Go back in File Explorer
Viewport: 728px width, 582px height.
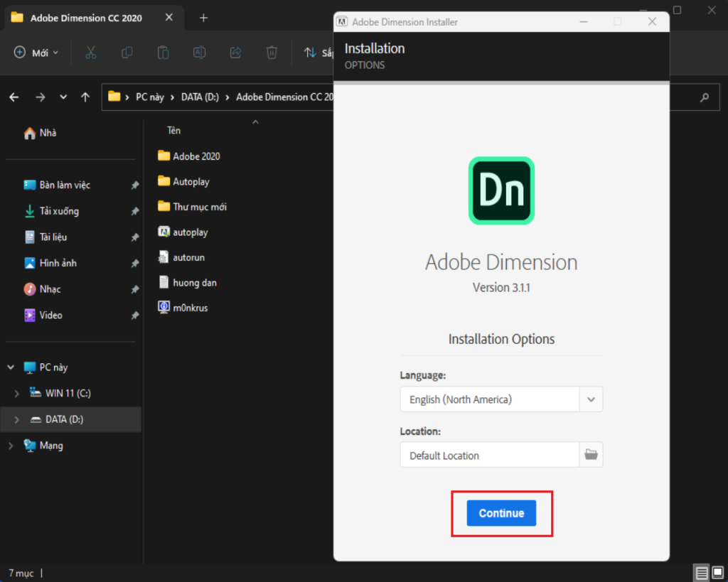(14, 97)
